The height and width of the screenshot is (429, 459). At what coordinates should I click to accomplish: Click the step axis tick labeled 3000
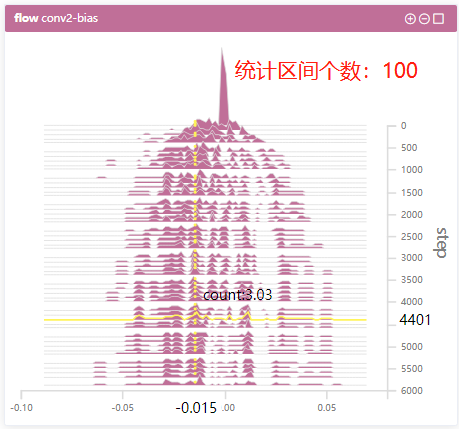(x=412, y=258)
